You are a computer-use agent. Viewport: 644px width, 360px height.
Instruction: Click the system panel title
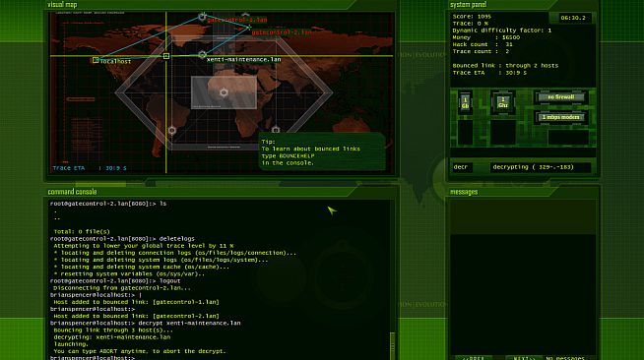468,5
